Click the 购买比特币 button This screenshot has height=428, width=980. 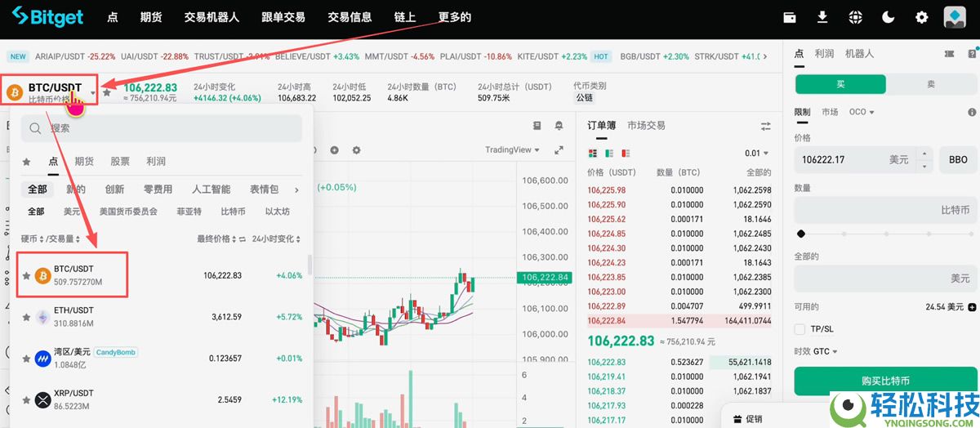[x=885, y=381]
